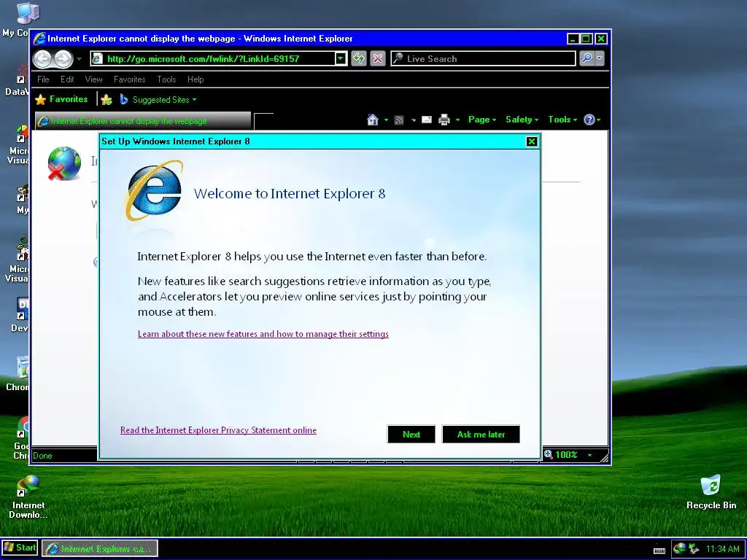
Task: Expand the Home button dropdown arrow
Action: [386, 120]
